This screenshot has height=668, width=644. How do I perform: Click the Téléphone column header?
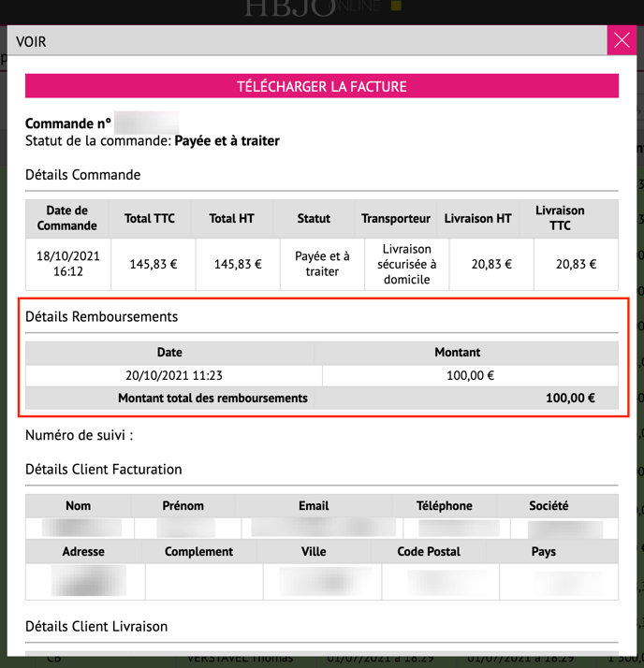pos(445,505)
